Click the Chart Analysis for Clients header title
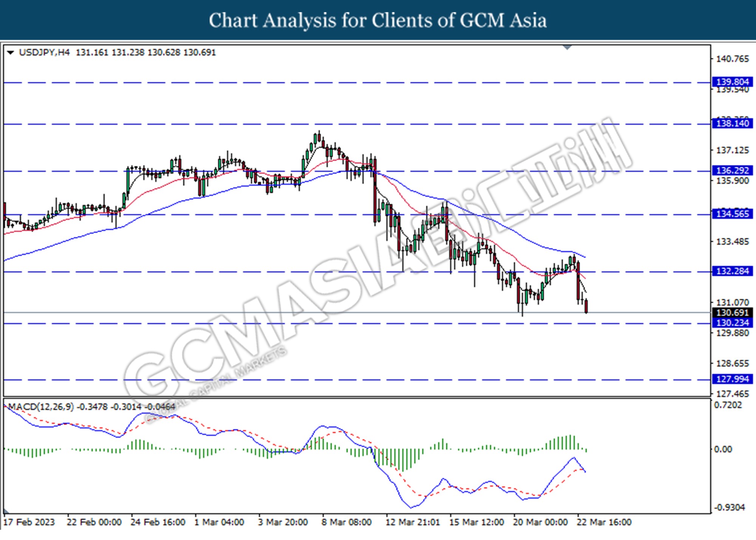 pos(378,20)
